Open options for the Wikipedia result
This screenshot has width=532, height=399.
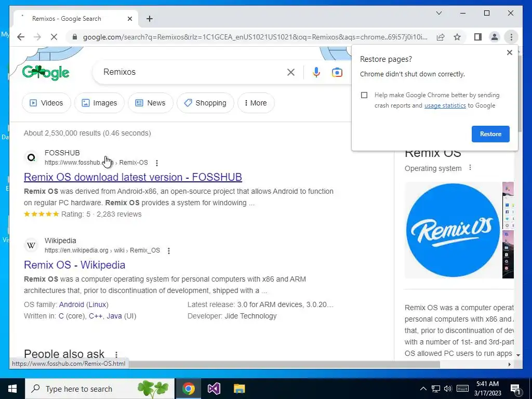point(169,251)
